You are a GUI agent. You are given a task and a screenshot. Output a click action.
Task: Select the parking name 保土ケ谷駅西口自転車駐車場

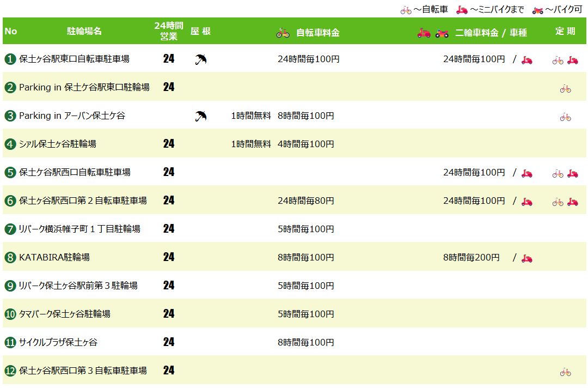(75, 172)
